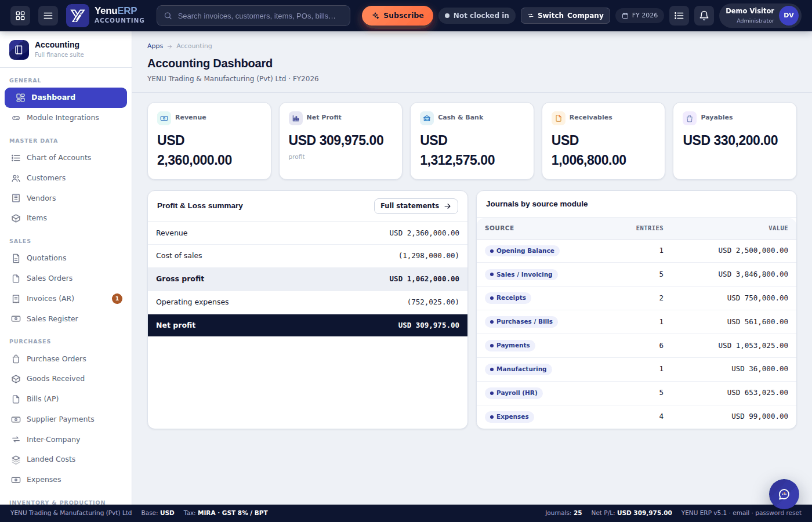This screenshot has height=522, width=812.
Task: Click USD 1,053,025.00 Payments value
Action: 753,346
